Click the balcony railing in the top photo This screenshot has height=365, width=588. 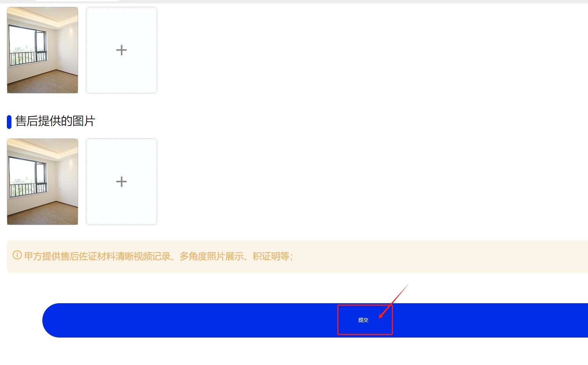(x=27, y=58)
